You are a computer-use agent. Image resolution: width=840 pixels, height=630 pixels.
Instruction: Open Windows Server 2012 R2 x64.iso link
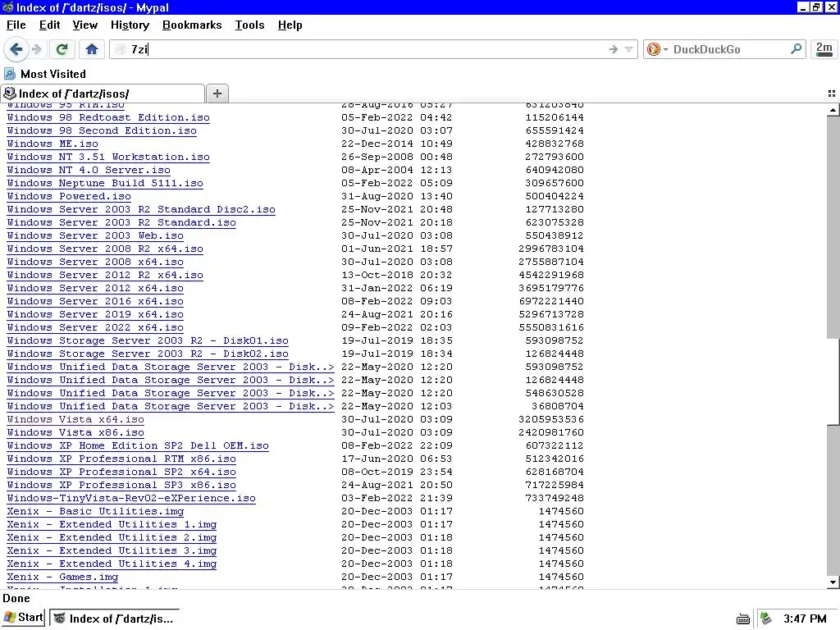coord(105,275)
